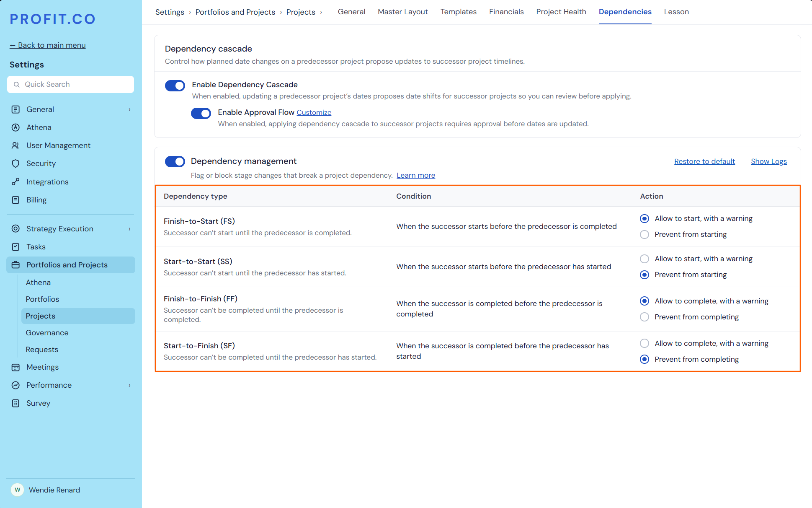Screen dimensions: 812x508
Task: Click the Athena icon in sidebar
Action: [x=15, y=127]
